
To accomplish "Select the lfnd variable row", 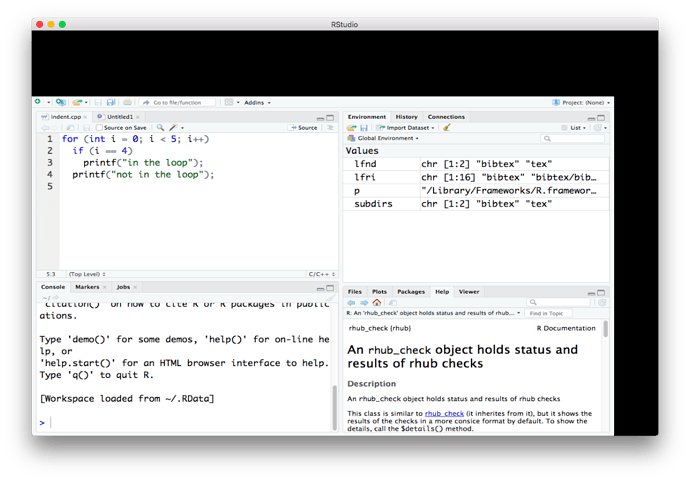I will [476, 164].
